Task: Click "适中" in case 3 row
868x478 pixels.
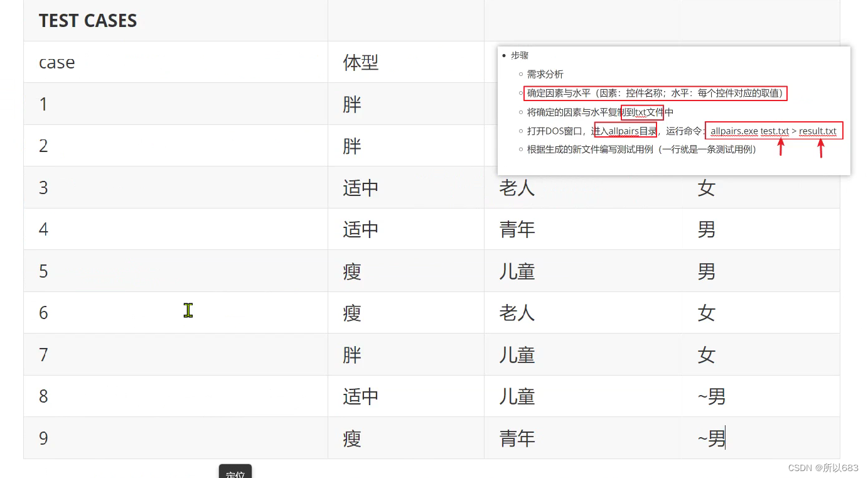Action: pyautogui.click(x=361, y=188)
